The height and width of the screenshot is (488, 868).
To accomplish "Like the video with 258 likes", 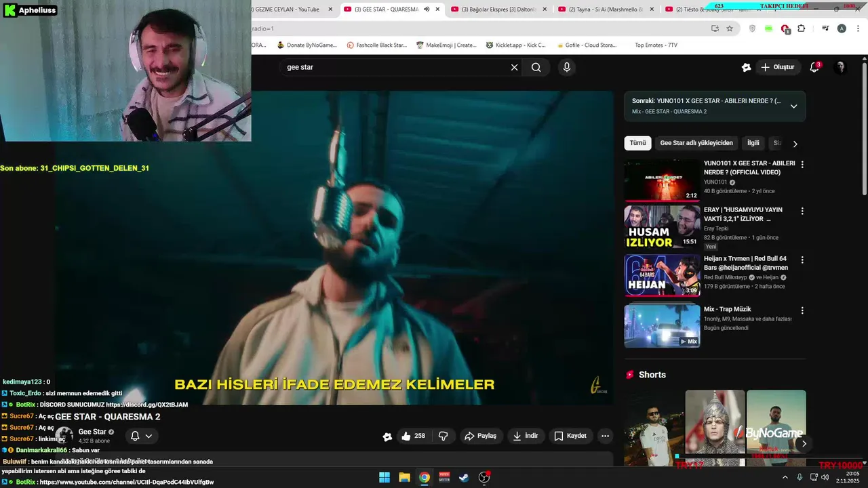I will coord(415,436).
